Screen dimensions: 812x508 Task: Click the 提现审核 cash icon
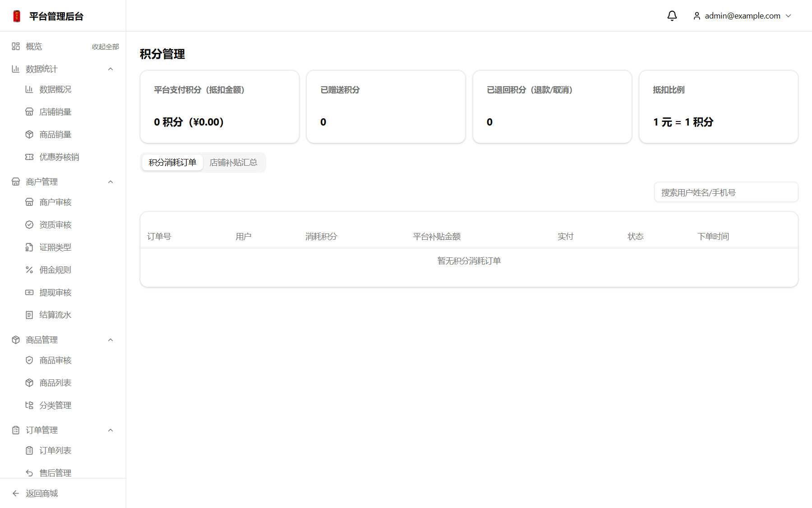point(29,293)
